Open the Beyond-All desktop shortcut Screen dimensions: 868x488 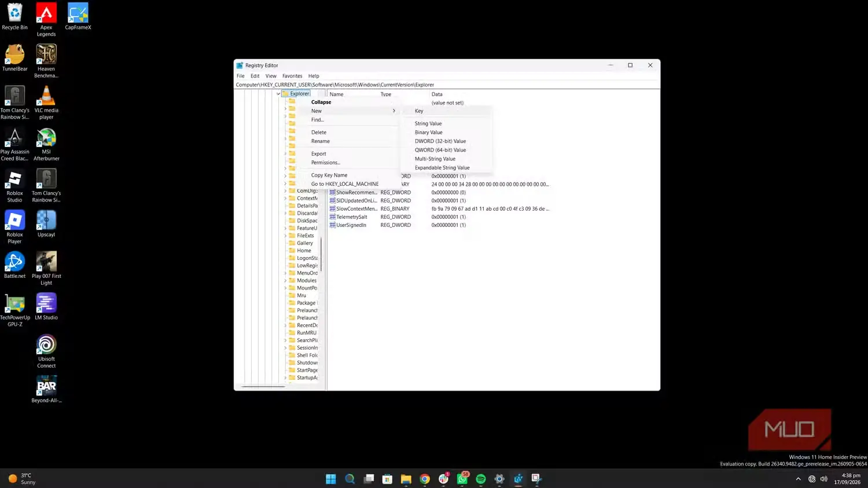pyautogui.click(x=46, y=389)
